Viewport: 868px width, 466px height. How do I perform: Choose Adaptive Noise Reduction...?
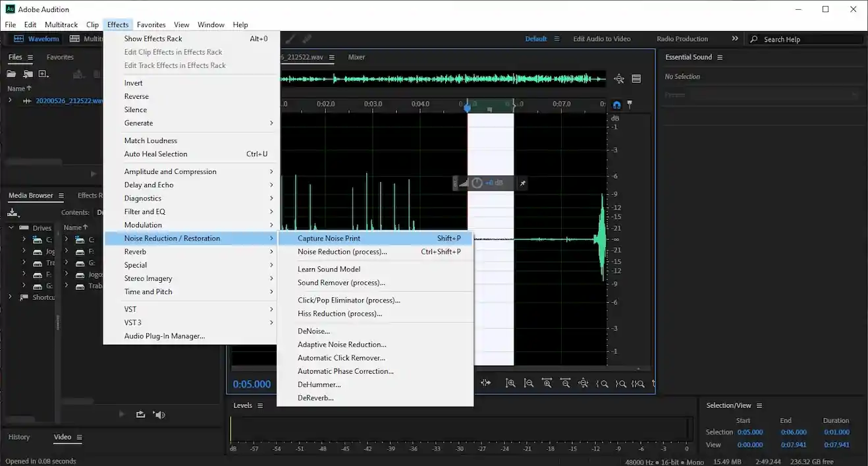pyautogui.click(x=375, y=345)
